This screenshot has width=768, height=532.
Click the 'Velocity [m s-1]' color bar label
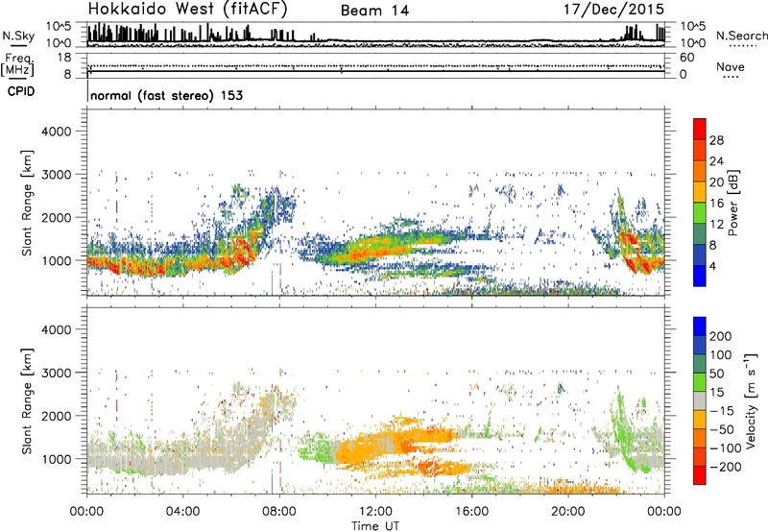click(751, 400)
